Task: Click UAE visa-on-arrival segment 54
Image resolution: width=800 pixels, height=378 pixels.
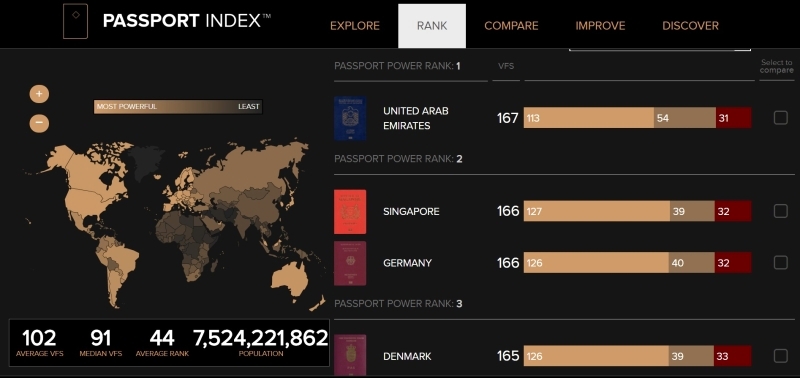Action: tap(685, 118)
